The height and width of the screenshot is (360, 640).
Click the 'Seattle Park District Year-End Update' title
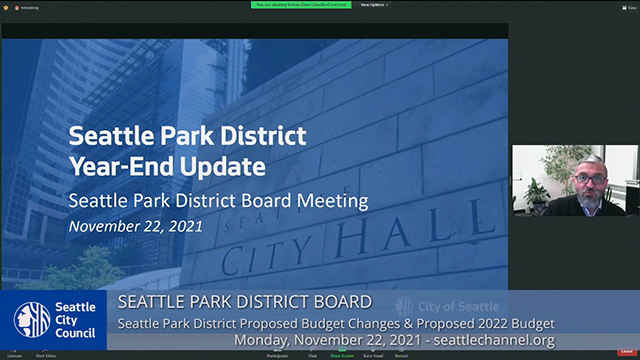[x=187, y=151]
